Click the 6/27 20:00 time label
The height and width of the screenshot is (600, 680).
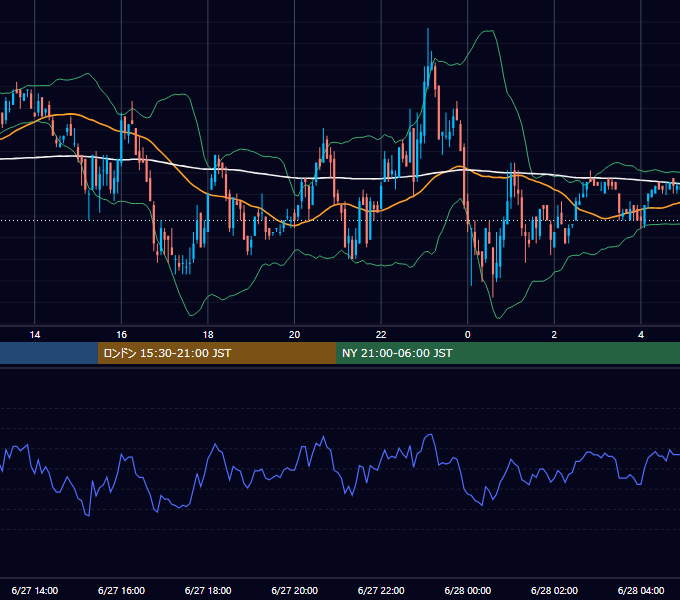point(294,590)
